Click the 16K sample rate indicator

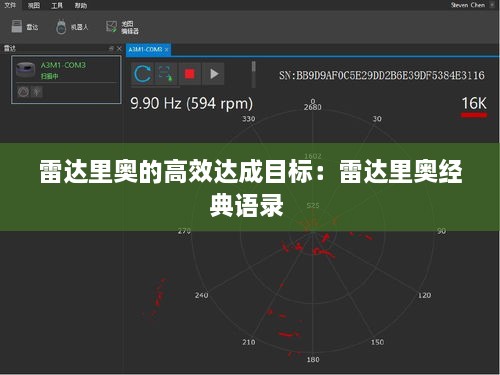pos(474,103)
